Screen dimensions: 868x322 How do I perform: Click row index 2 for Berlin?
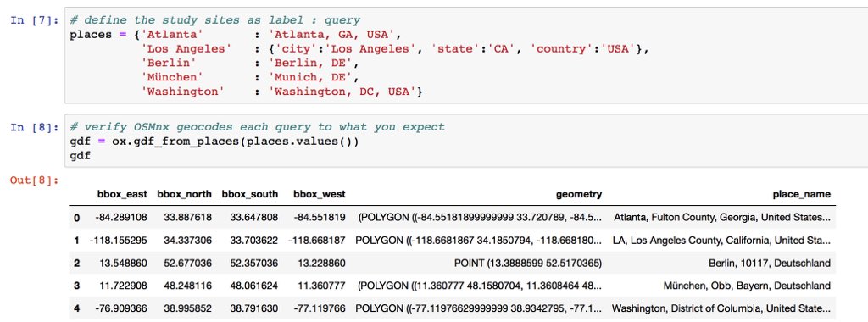(x=77, y=264)
